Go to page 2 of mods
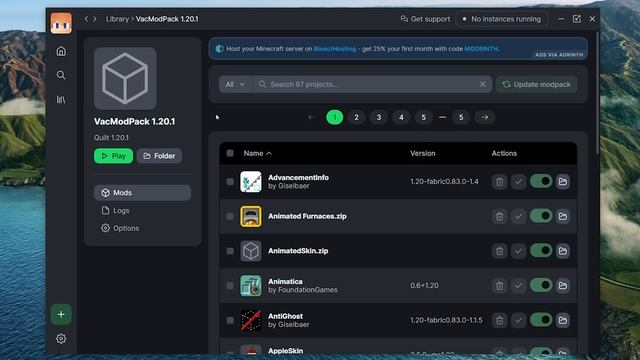The height and width of the screenshot is (360, 640). coord(356,118)
